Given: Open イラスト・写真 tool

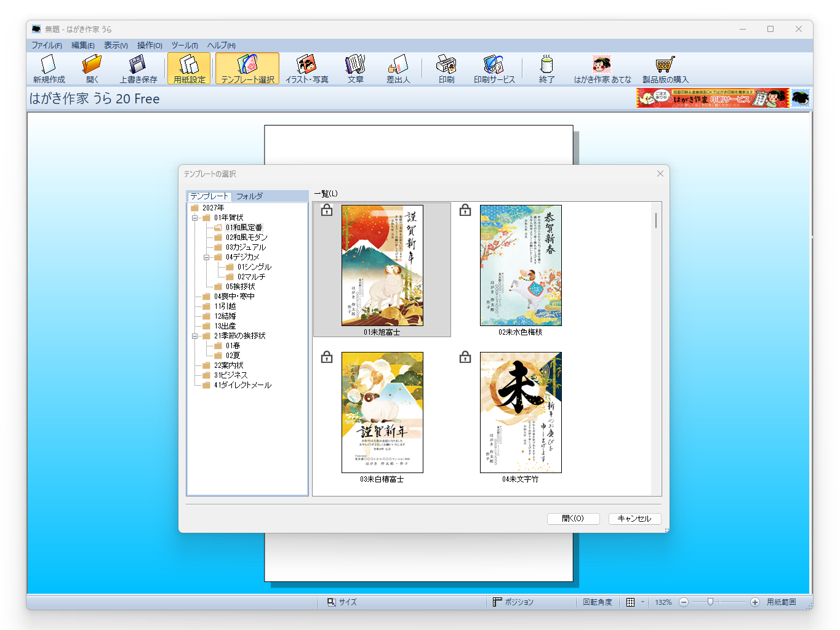Looking at the screenshot, I should (306, 69).
